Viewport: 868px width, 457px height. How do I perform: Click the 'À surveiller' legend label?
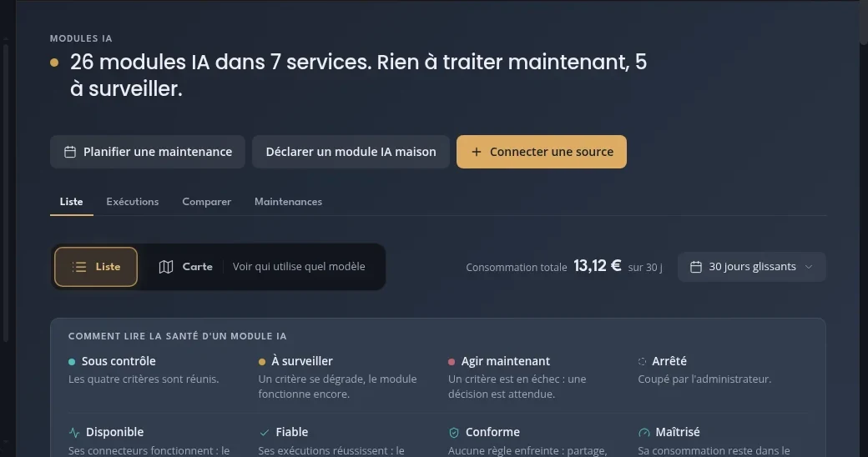pyautogui.click(x=302, y=361)
